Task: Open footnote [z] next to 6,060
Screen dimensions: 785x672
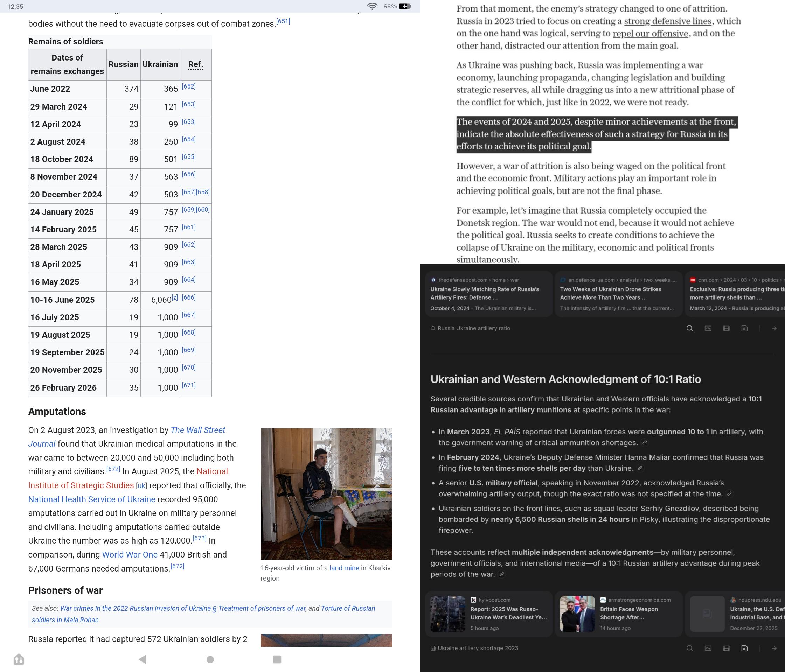Action: (175, 297)
